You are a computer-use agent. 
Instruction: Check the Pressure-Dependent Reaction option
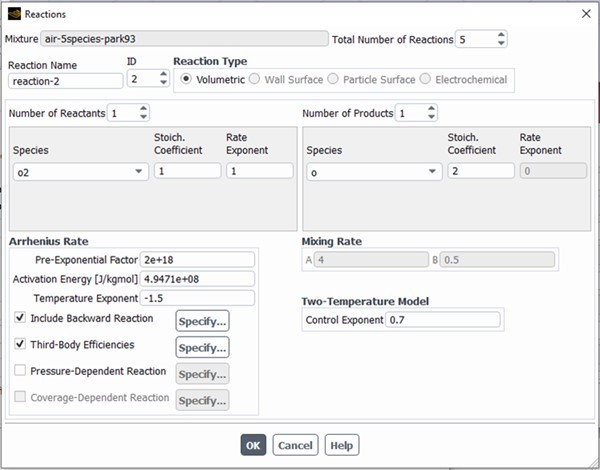(21, 371)
